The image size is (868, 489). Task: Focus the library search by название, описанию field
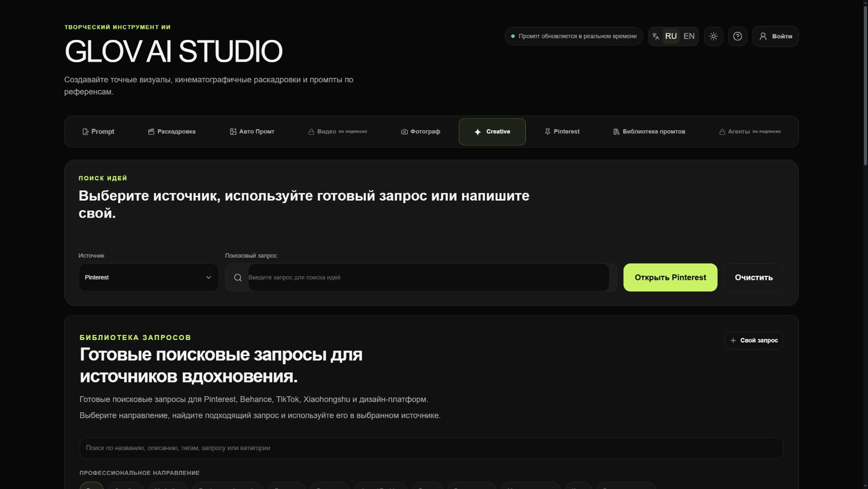coord(431,448)
